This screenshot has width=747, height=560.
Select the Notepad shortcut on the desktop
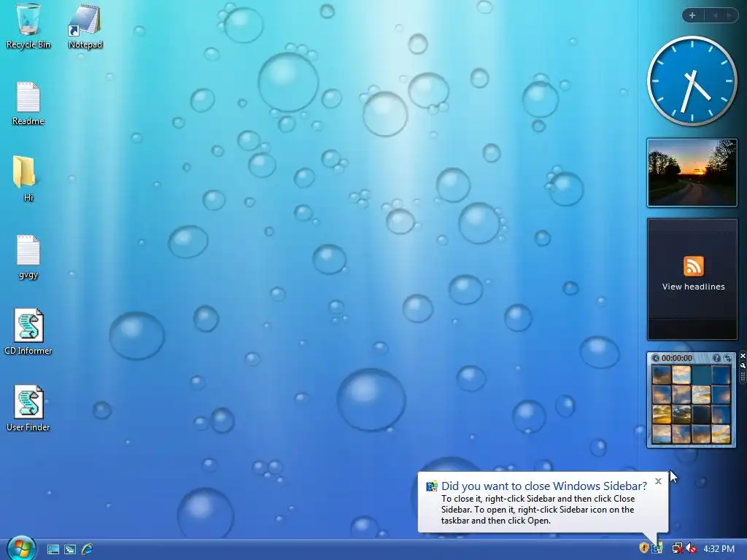(x=85, y=26)
